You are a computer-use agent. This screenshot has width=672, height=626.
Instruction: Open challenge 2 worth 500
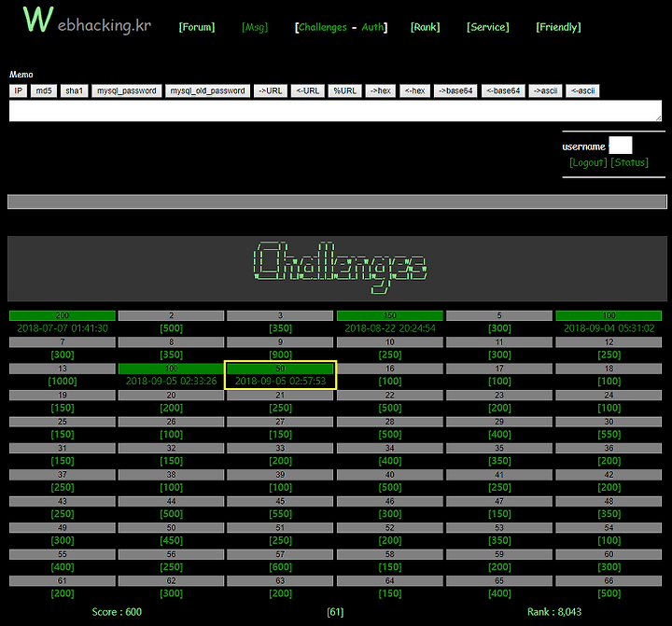(x=171, y=315)
